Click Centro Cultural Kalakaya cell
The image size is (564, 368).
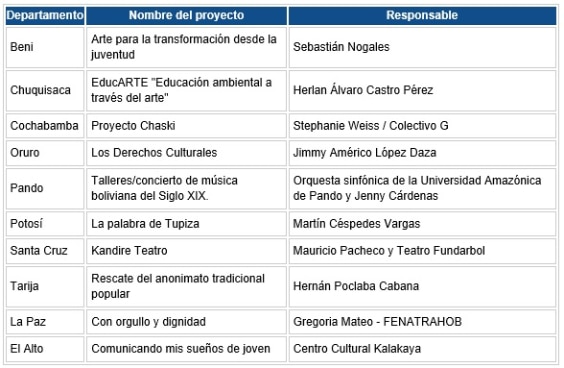[422, 349]
